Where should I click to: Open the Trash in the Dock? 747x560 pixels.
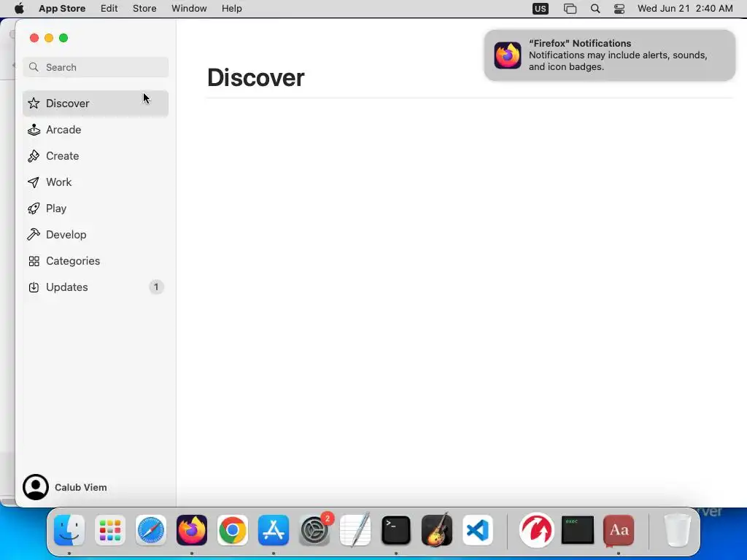(677, 530)
